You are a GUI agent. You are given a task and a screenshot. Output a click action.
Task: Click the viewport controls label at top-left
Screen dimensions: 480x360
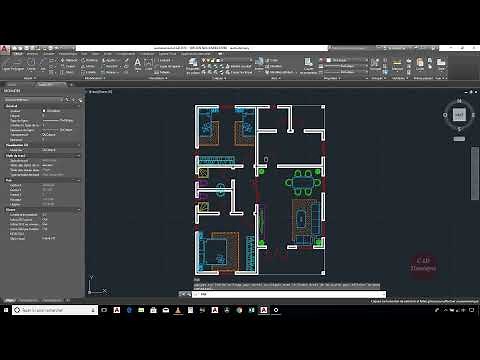100,91
